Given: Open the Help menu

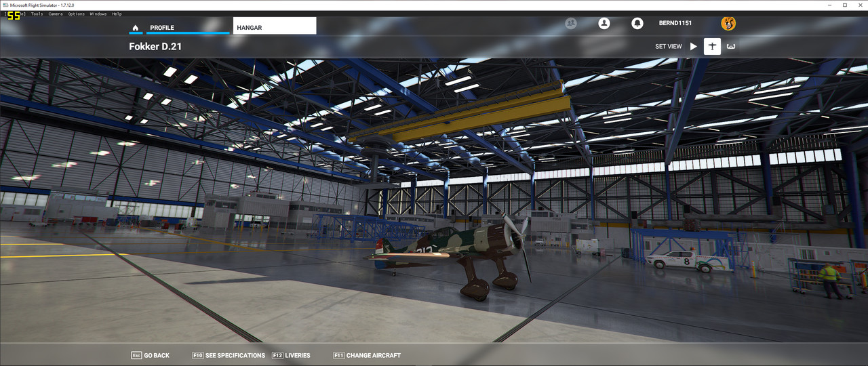Looking at the screenshot, I should 117,14.
